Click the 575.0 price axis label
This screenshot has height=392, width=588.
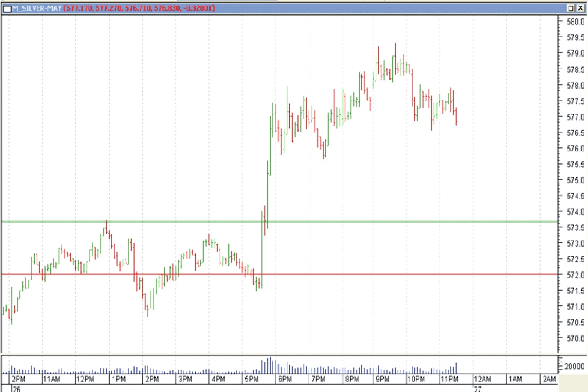coord(575,180)
